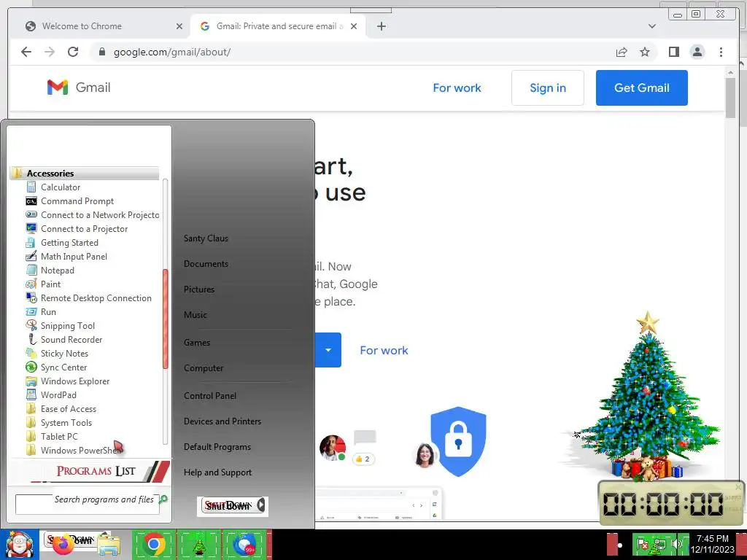Open Pictures from Start menu

[199, 289]
